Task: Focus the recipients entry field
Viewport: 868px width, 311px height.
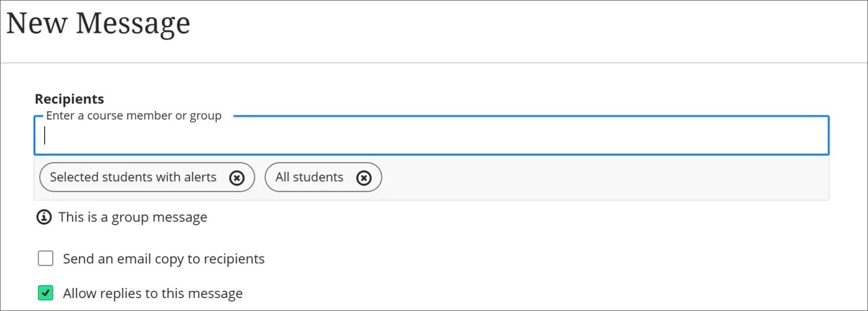Action: (x=431, y=136)
